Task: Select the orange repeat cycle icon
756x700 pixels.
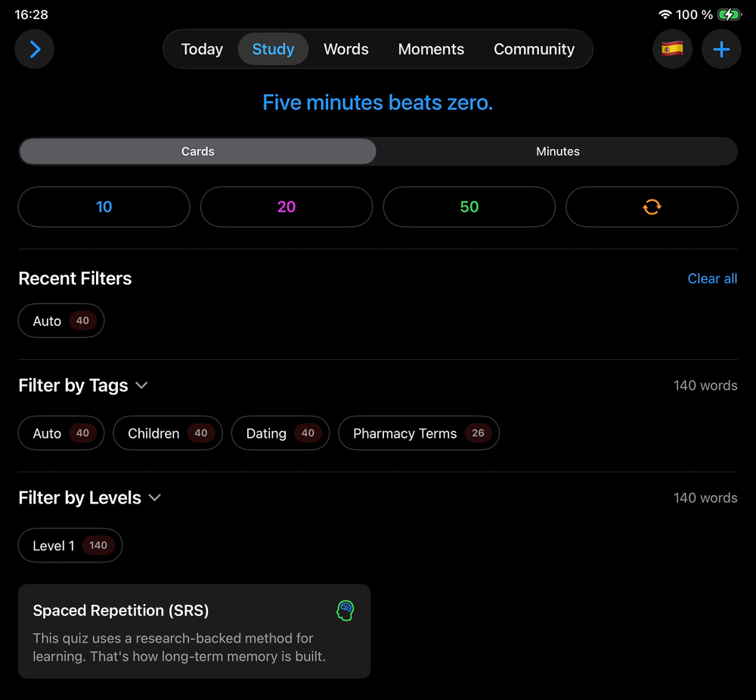Action: point(652,207)
